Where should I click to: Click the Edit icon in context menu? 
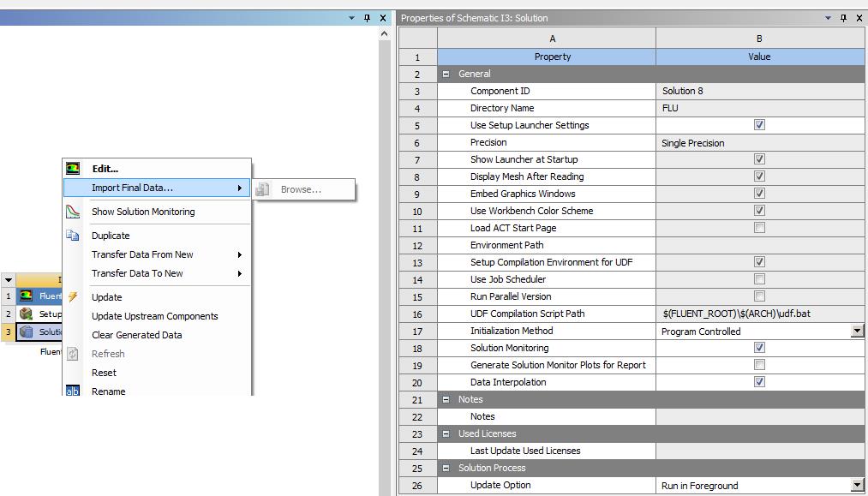click(73, 168)
